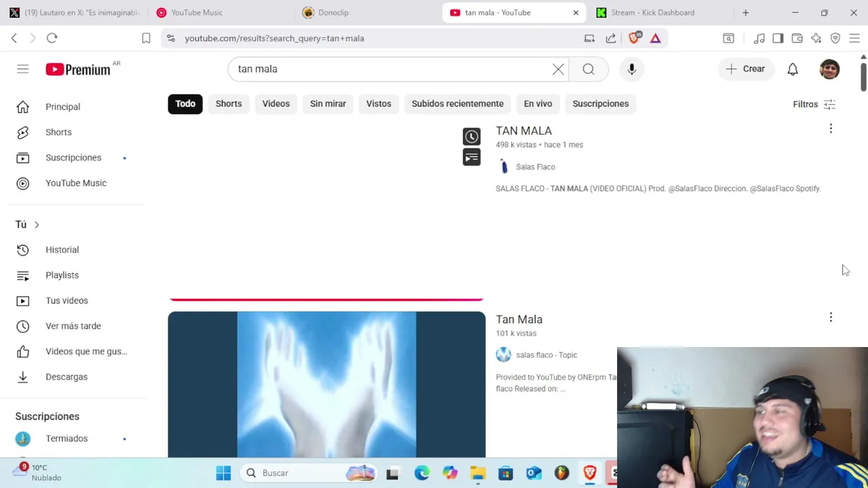Toggle the browser sidebar panel
Screen dimensions: 868x488
[x=778, y=39]
